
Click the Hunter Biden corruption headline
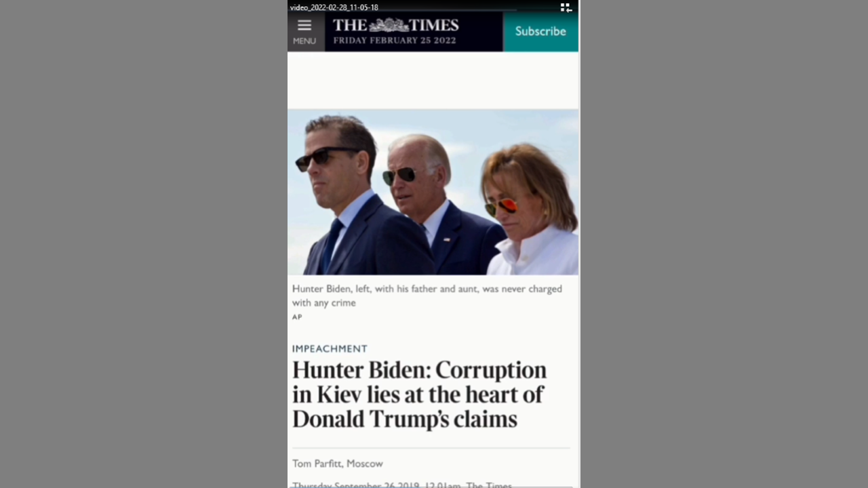(419, 394)
